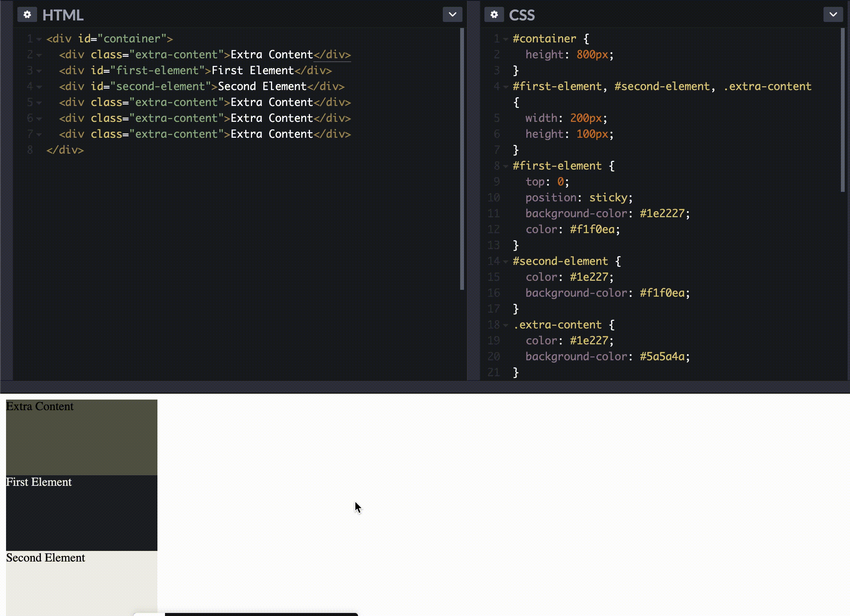
Task: Fold the selector group on CSS line 4
Action: (505, 87)
